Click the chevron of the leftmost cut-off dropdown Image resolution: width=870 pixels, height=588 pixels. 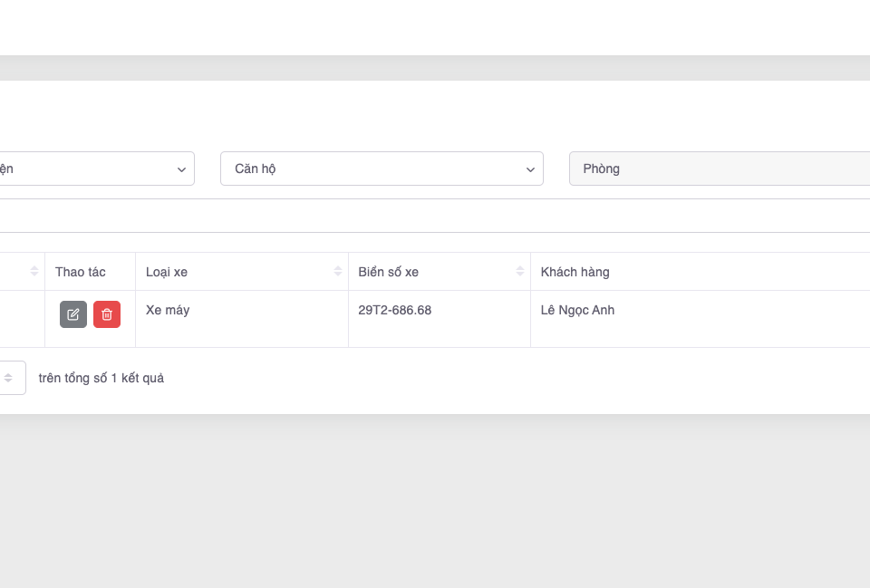click(x=182, y=169)
